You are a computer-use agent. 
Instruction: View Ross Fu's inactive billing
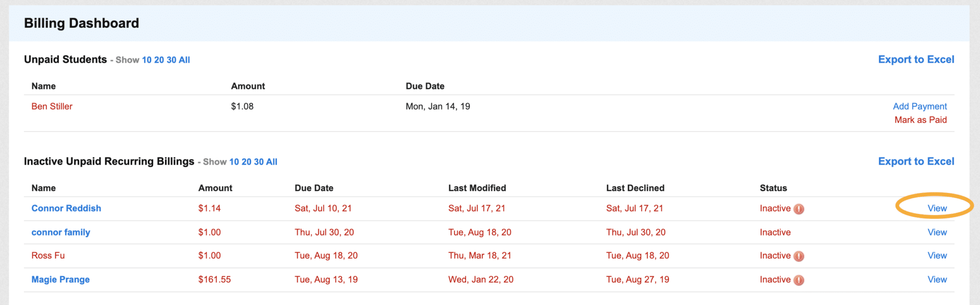937,256
